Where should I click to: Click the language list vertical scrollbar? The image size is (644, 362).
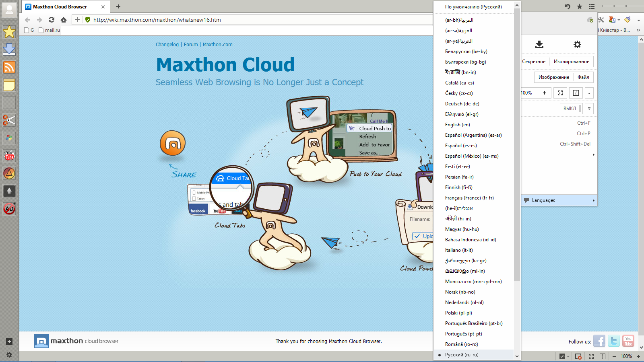point(517,161)
